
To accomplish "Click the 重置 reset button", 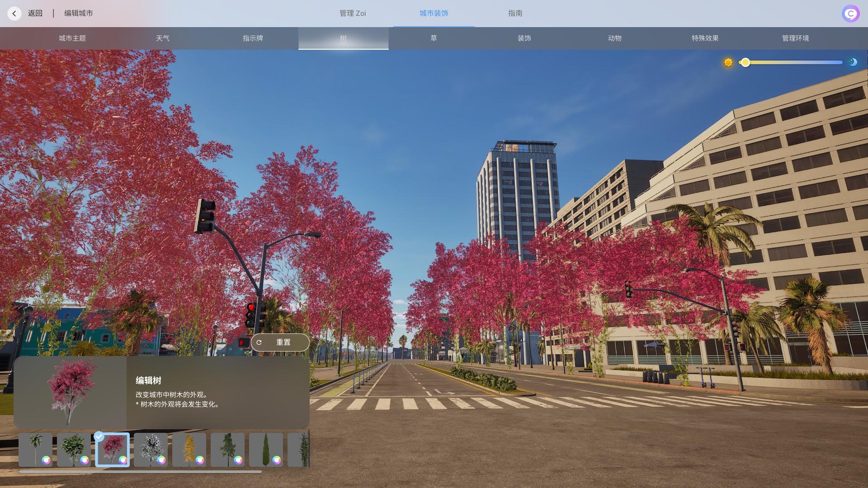I will (x=280, y=343).
